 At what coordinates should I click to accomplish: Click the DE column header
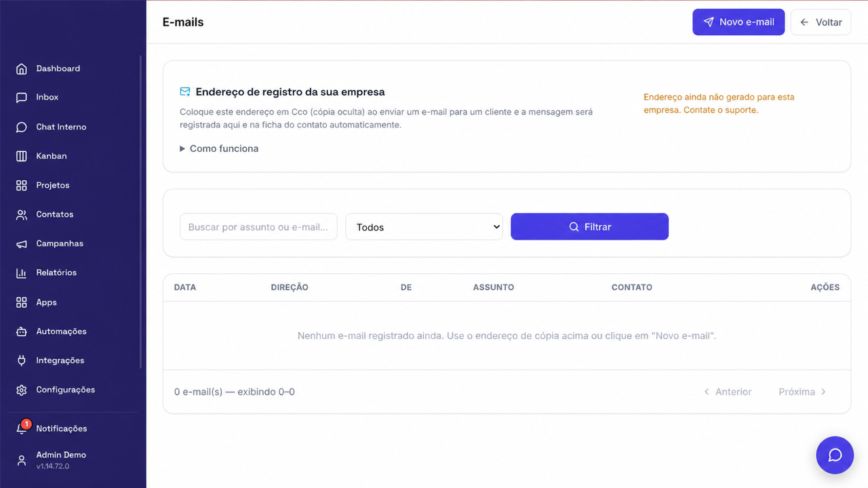coord(406,287)
